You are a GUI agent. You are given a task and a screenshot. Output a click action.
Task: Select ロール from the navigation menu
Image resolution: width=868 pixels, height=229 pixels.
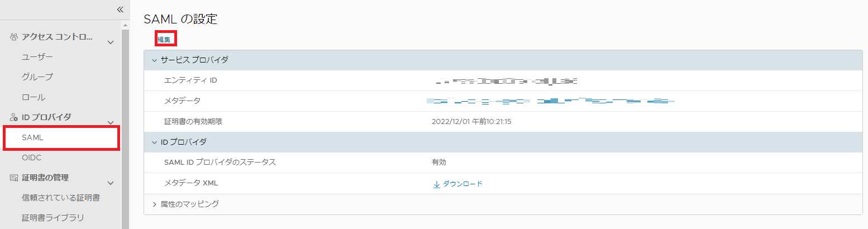click(34, 97)
